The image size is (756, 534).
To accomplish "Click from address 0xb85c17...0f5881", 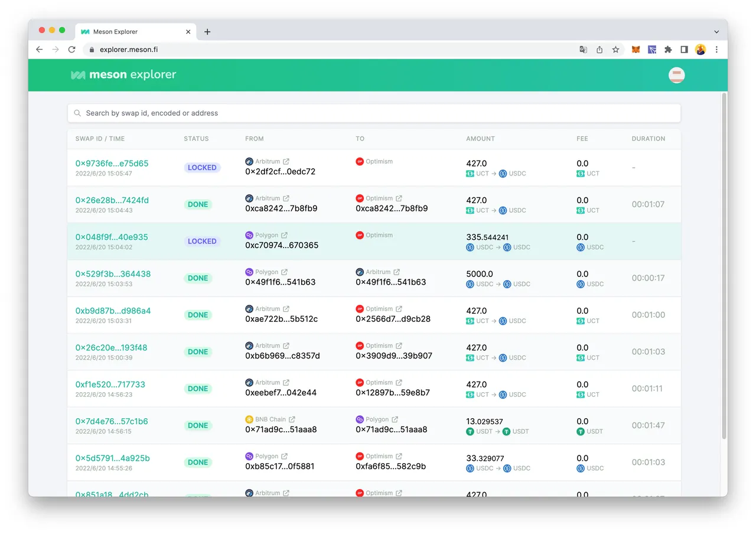I will pyautogui.click(x=279, y=466).
